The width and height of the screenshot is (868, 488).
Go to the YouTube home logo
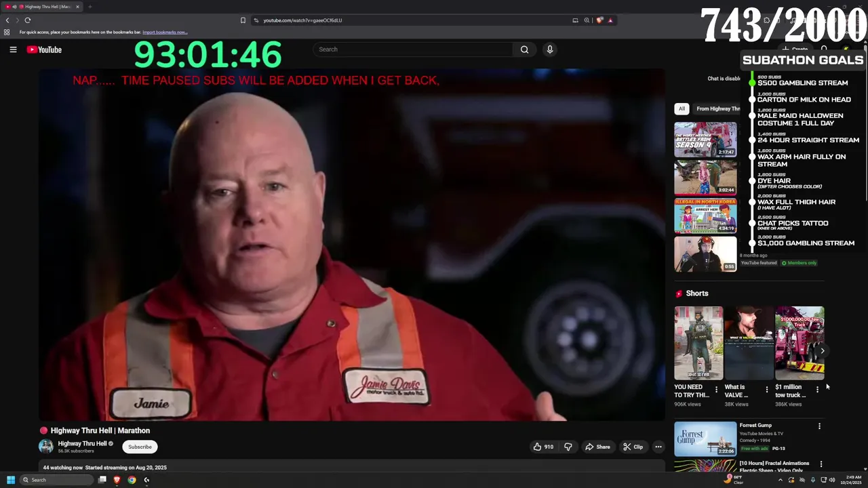pyautogui.click(x=44, y=49)
